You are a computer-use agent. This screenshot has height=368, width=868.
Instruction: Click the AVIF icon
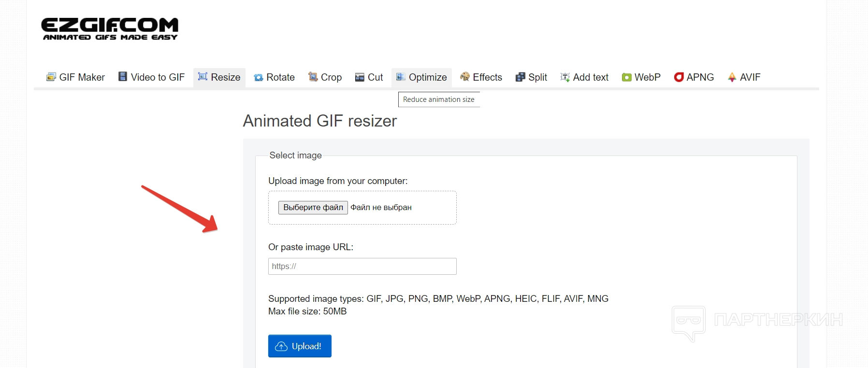point(732,77)
